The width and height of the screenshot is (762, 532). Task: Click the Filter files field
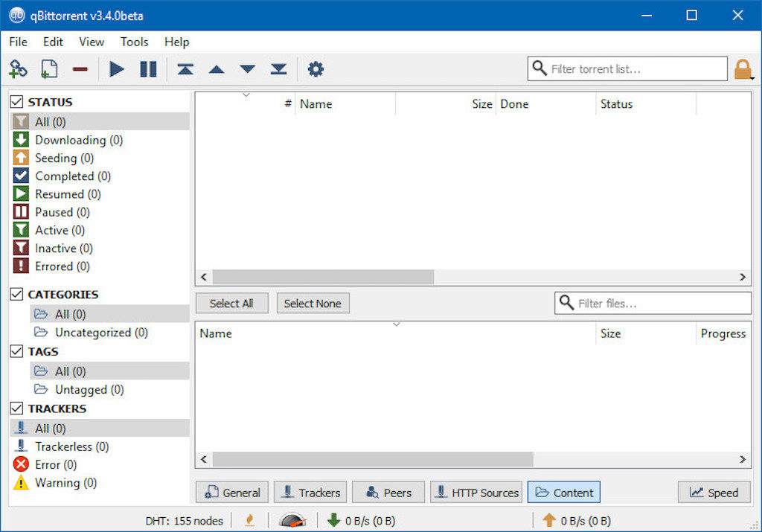653,303
